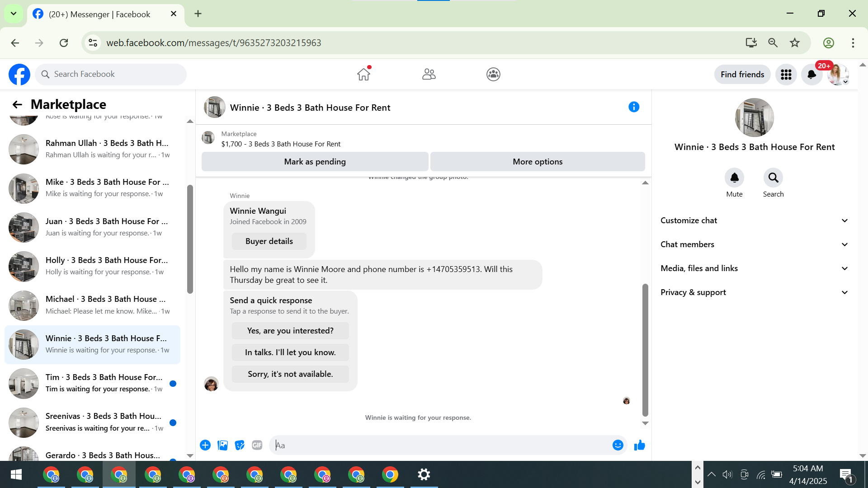This screenshot has height=488, width=868.
Task: Open conversation information icon
Action: coord(634,107)
